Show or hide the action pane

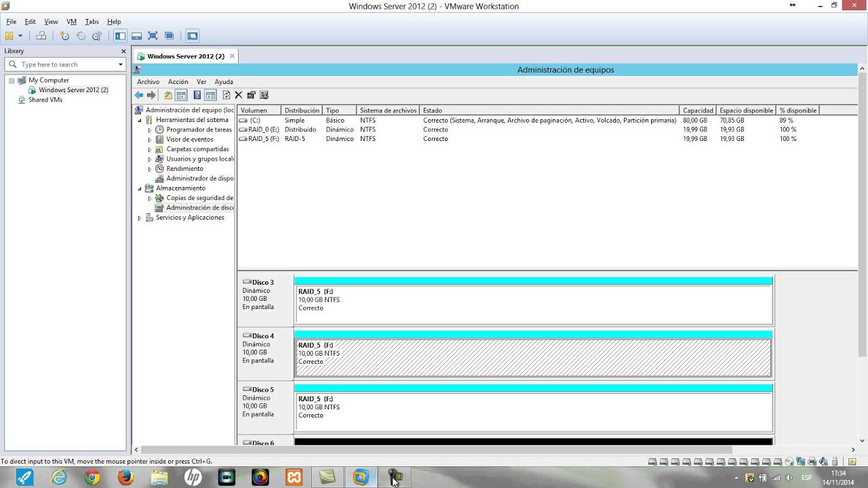(x=210, y=96)
